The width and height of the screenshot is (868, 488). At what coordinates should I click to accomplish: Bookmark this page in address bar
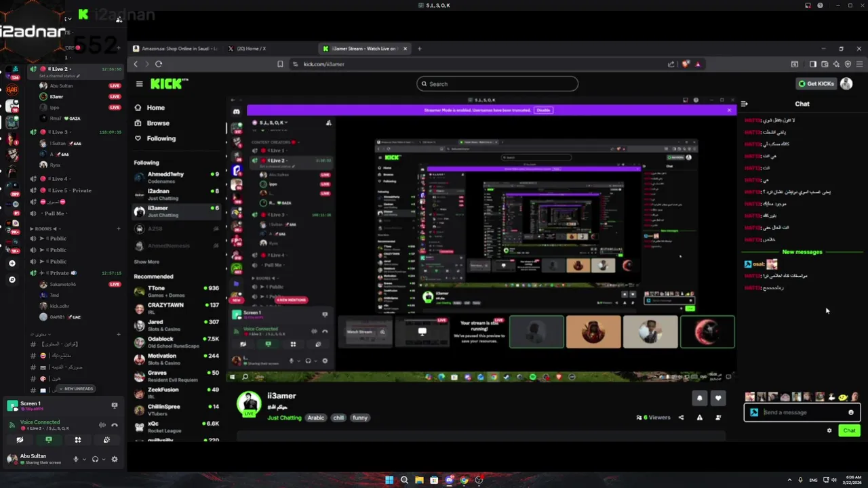280,64
